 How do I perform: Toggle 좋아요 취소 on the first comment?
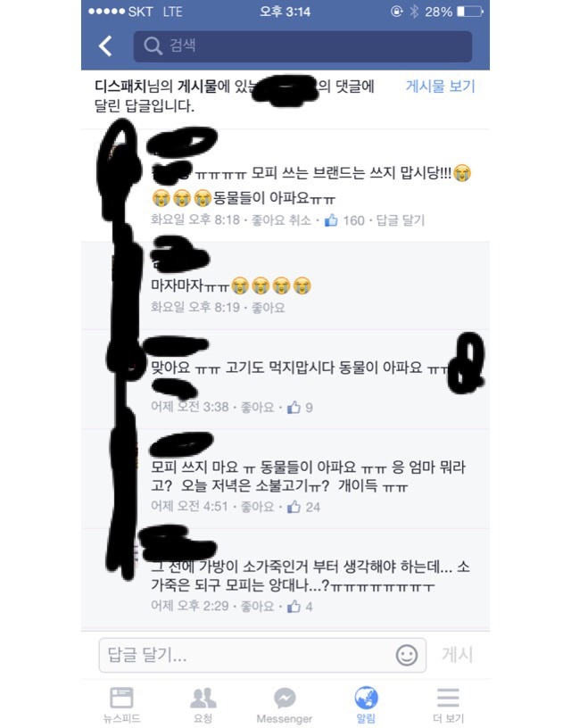coord(281,220)
